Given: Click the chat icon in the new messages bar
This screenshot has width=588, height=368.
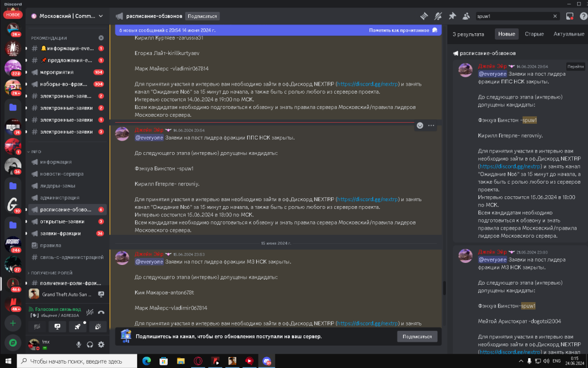Looking at the screenshot, I should coord(435,30).
